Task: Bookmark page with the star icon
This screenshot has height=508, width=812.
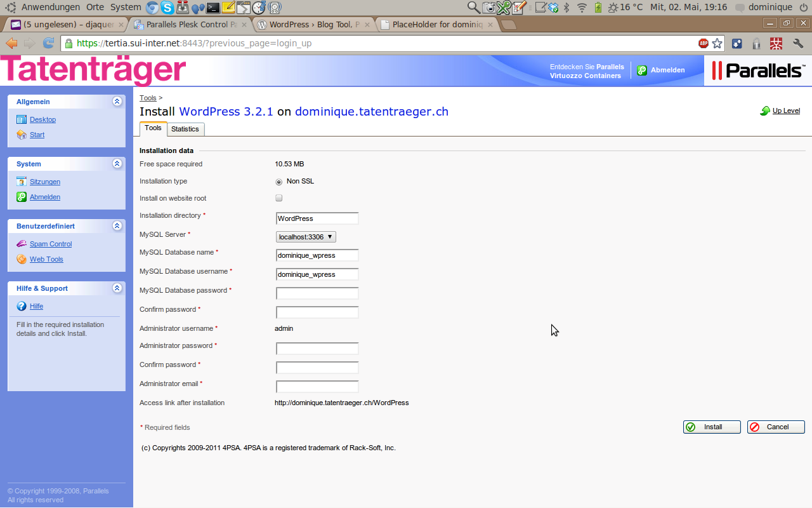Action: (717, 44)
